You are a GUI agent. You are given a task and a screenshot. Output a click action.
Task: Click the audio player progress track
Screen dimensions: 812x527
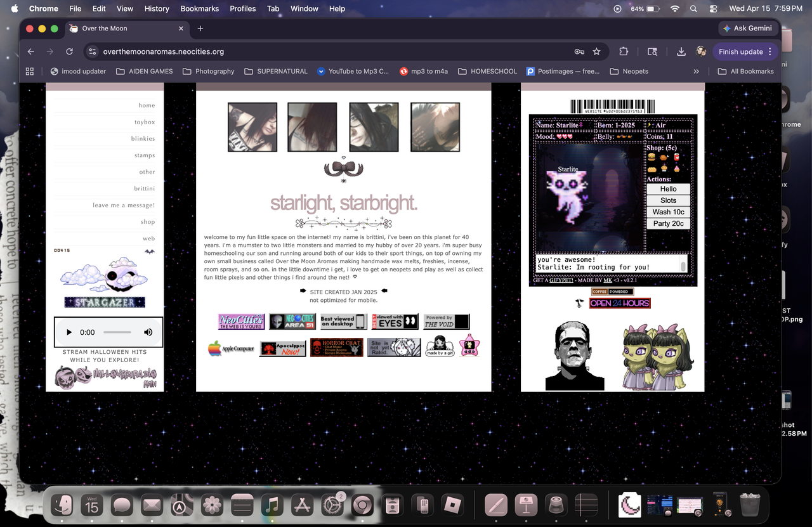tap(117, 332)
